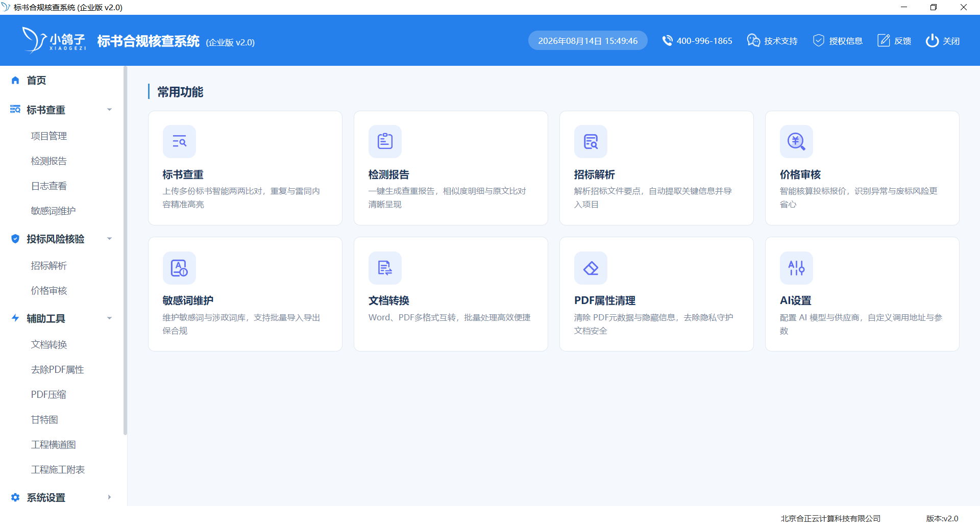
Task: Select 日志查看 in the sidebar
Action: click(49, 186)
